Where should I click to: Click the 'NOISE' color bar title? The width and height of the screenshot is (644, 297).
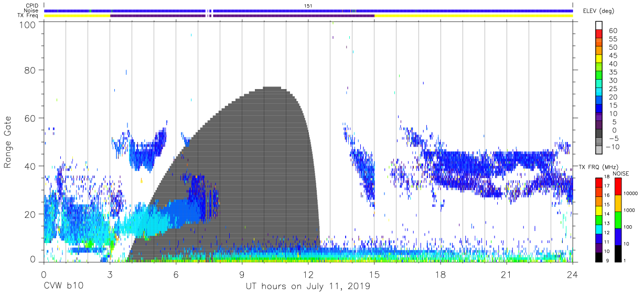click(620, 174)
